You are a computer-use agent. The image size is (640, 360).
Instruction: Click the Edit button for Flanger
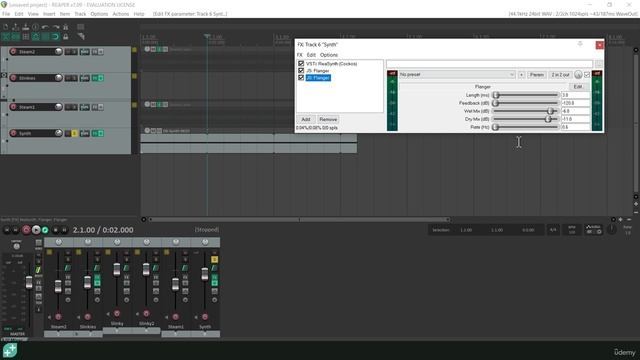[578, 87]
